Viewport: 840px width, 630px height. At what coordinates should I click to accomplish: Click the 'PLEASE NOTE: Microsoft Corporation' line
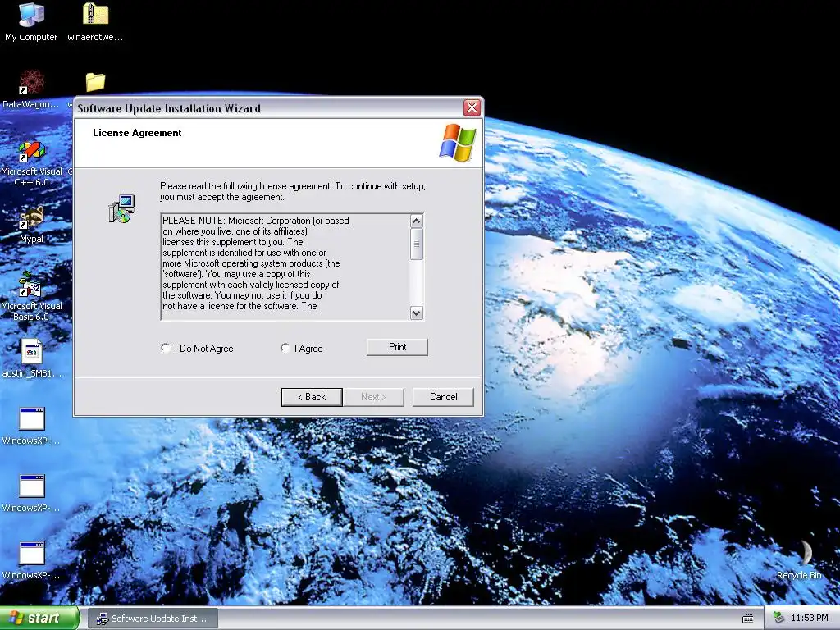click(x=256, y=221)
